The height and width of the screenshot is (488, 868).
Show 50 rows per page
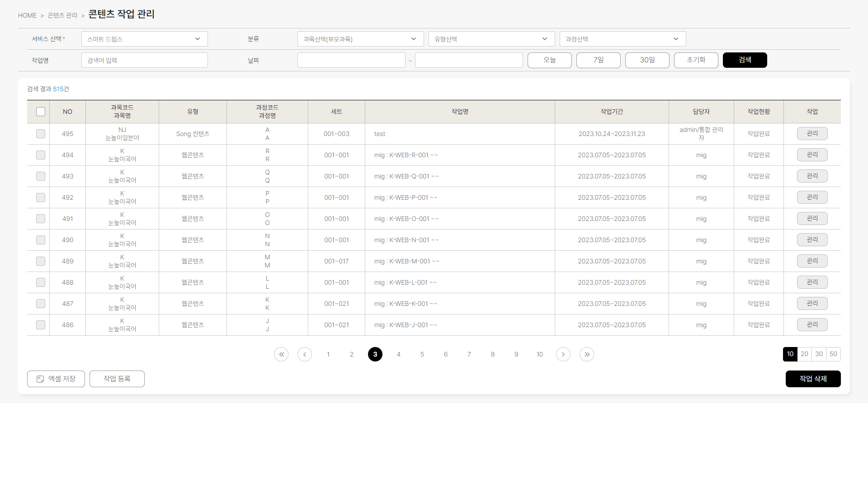834,354
